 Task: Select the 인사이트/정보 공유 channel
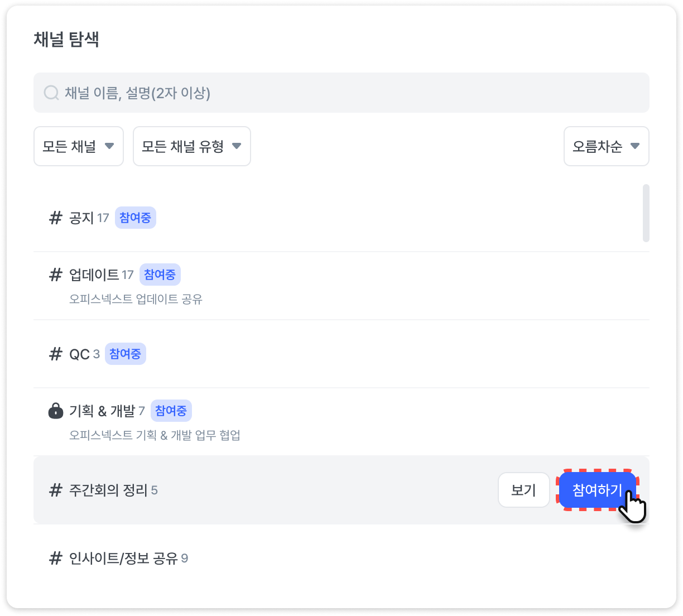coord(123,558)
